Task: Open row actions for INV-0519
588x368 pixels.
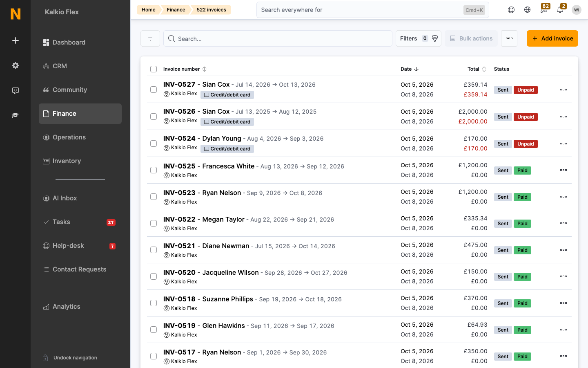Action: pos(563,330)
